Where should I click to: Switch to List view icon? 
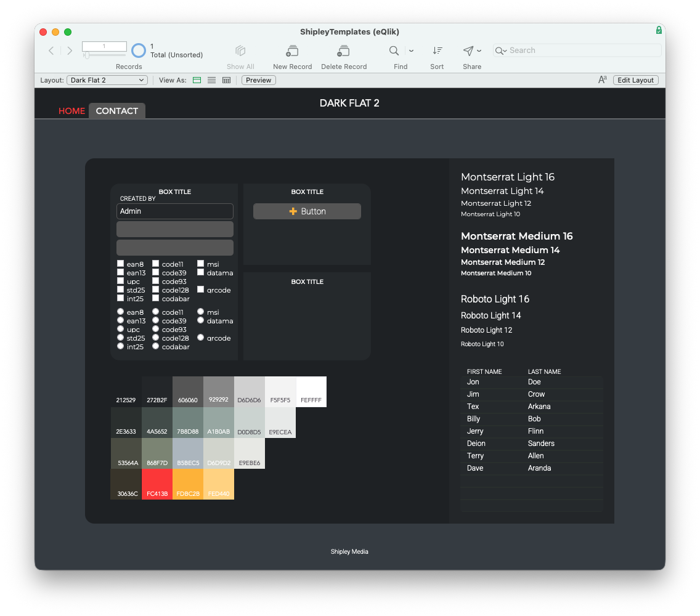point(212,80)
